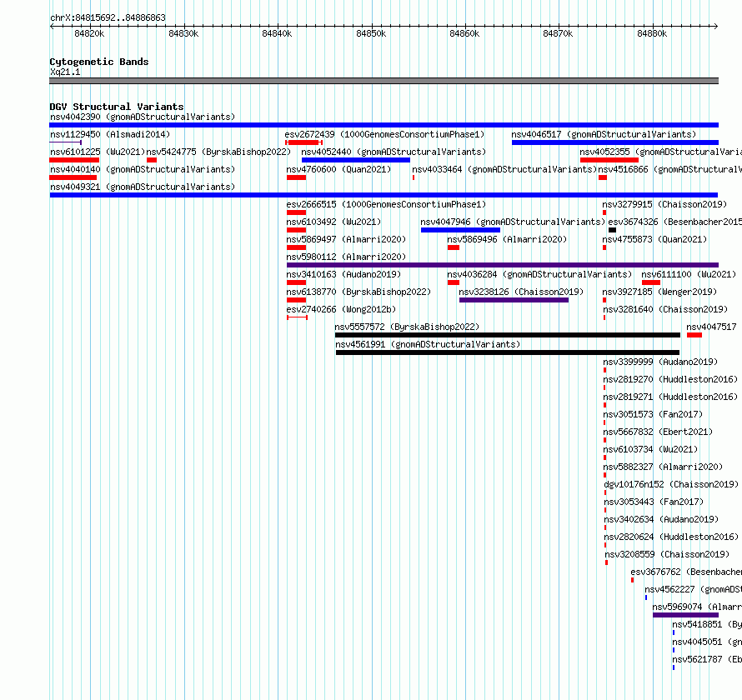Click nsv4760600 (Quan2021) label
Image resolution: width=742 pixels, height=700 pixels.
tap(338, 169)
